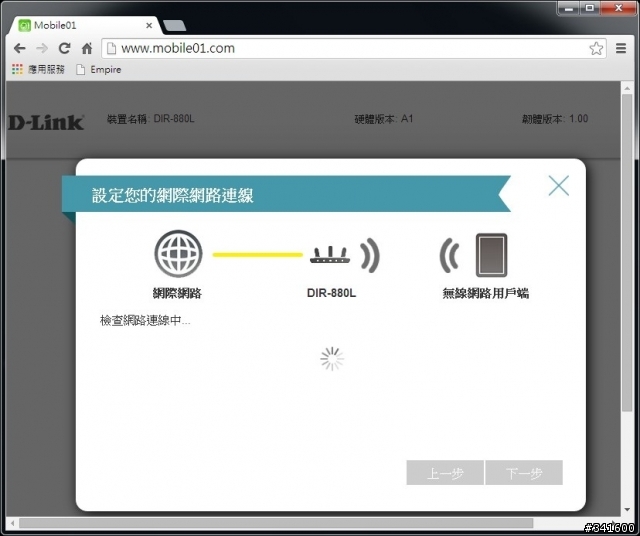Viewport: 640px width, 536px height.
Task: Click the 下一步 next step button
Action: tap(524, 473)
